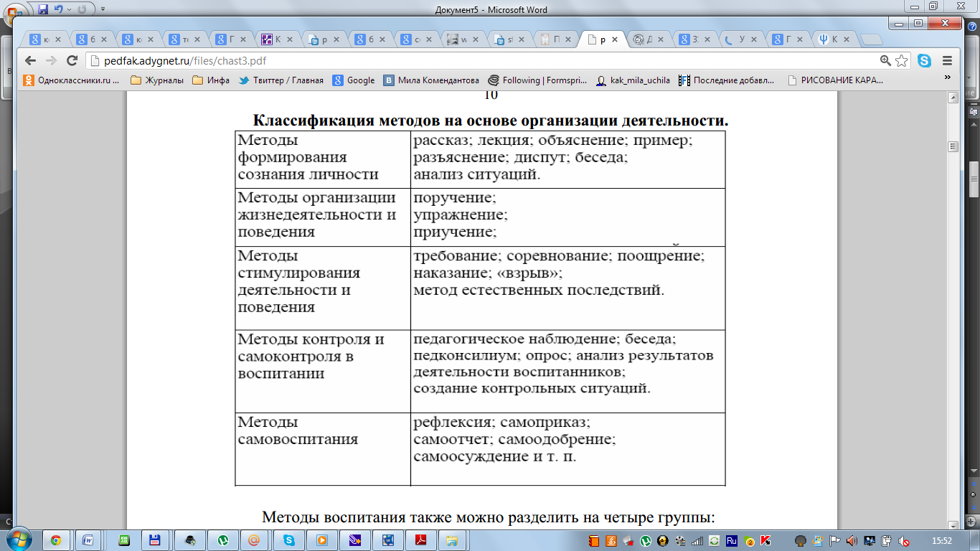Viewport: 980px width, 551px height.
Task: Show hidden bookmarks via the » chevron
Action: coord(947,78)
